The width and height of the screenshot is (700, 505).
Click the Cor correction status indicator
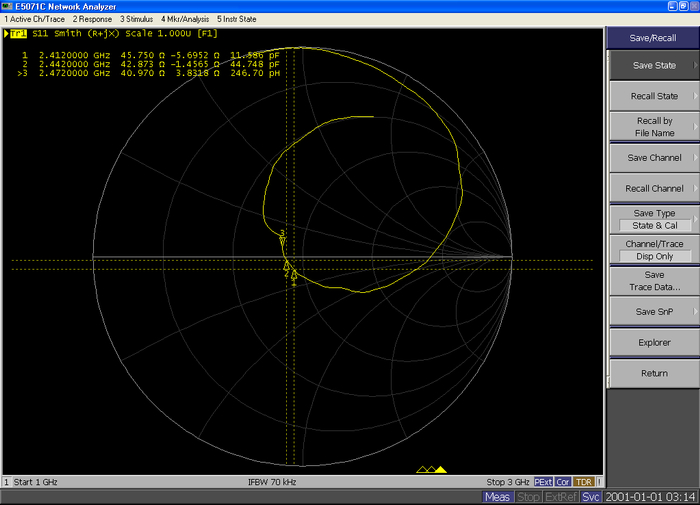(x=564, y=482)
